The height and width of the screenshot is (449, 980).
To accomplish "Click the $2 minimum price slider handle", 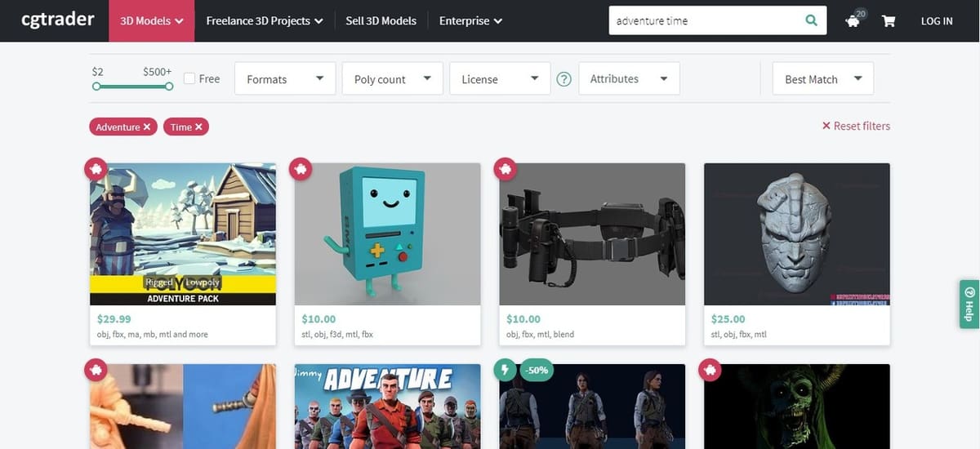I will (x=96, y=86).
